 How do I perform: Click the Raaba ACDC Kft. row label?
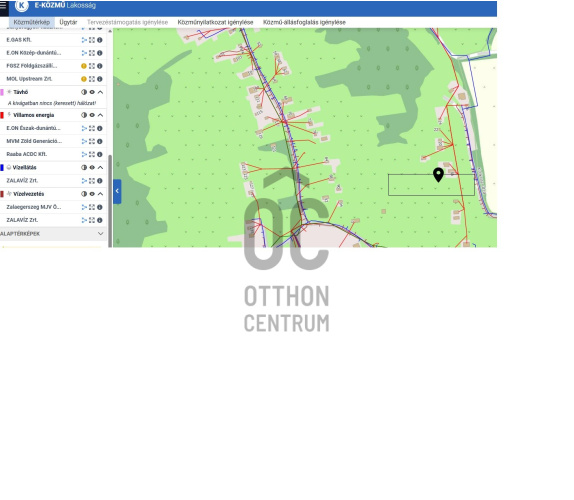pyautogui.click(x=26, y=154)
